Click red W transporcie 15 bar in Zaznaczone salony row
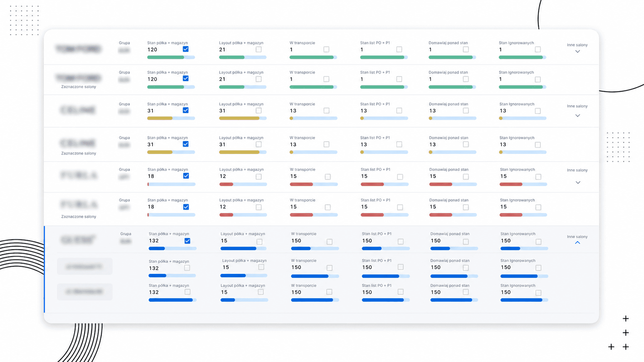 click(314, 215)
